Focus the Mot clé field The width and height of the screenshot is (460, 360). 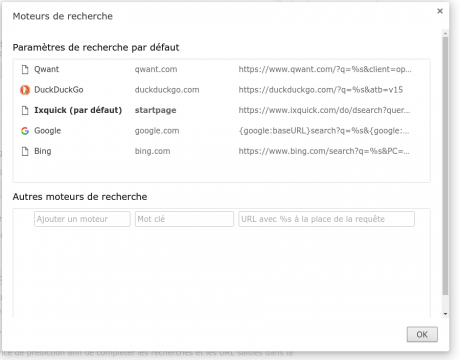point(184,219)
